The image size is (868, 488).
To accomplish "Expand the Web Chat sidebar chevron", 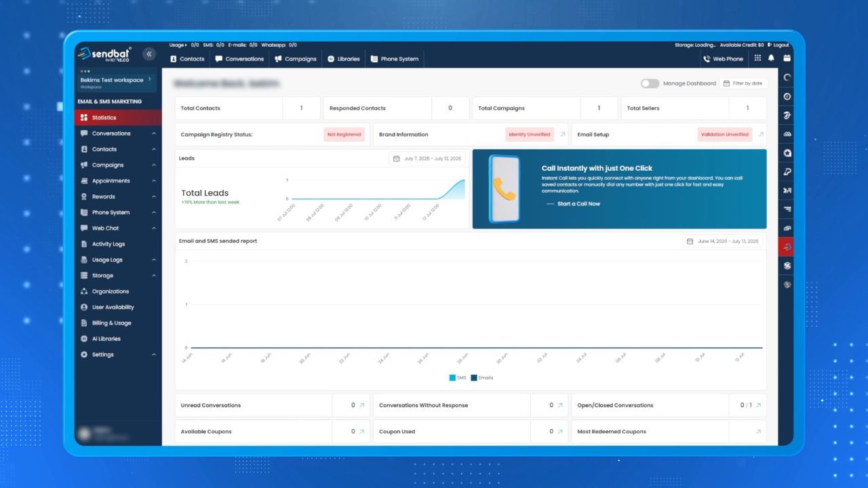I will click(x=154, y=228).
